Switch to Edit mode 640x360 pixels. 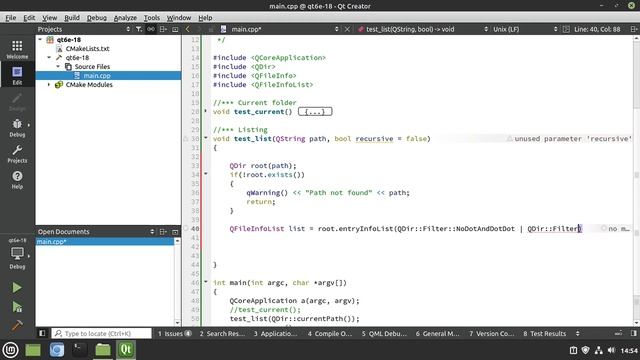[x=17, y=75]
